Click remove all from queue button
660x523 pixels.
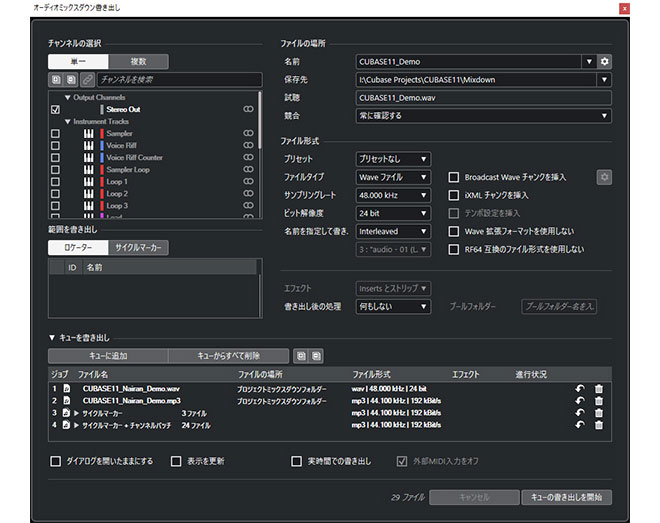229,356
